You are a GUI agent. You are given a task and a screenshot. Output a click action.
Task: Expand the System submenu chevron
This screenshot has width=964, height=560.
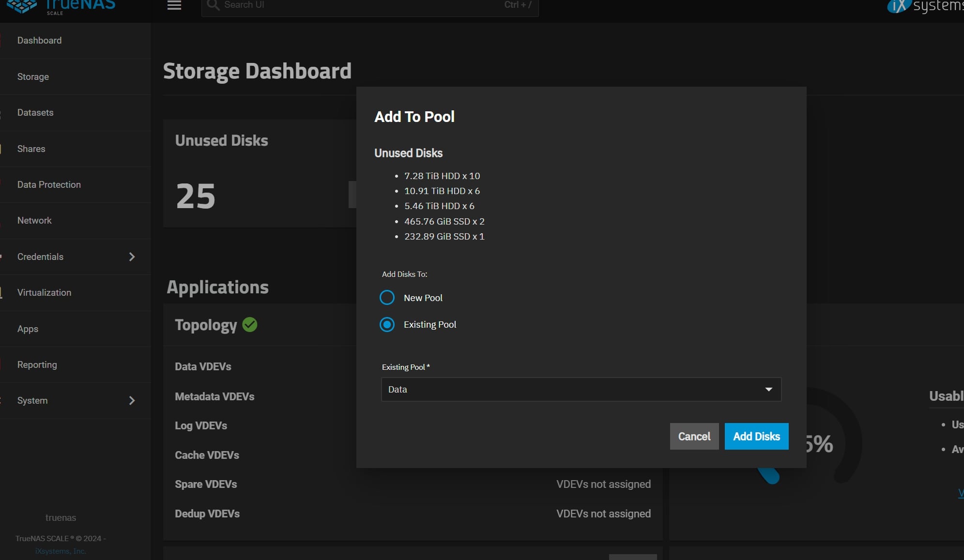point(132,400)
